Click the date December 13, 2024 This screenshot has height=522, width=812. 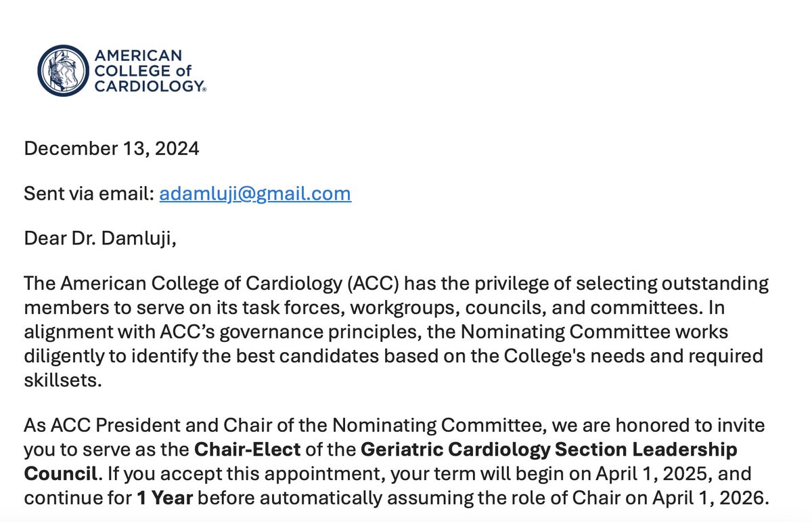point(112,149)
